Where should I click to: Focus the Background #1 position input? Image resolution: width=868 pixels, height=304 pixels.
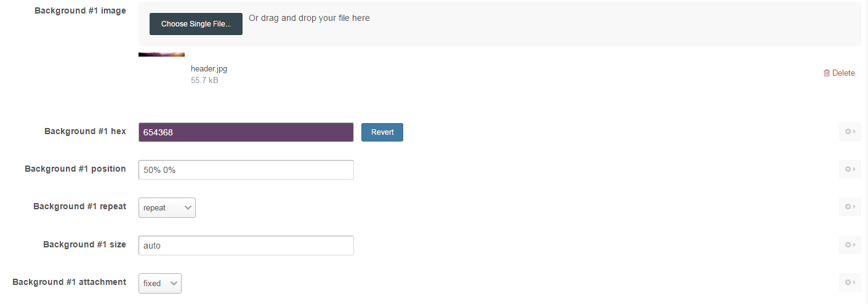(246, 170)
